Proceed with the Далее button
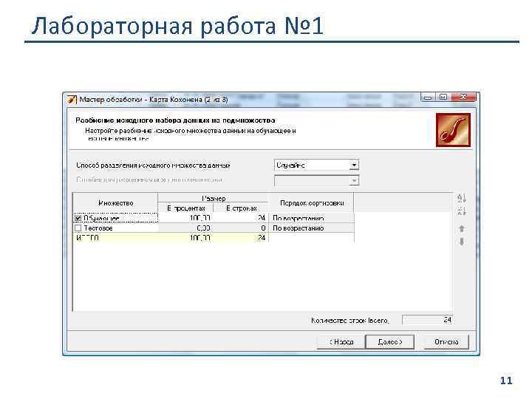Screen dimensions: 532x399 390,342
